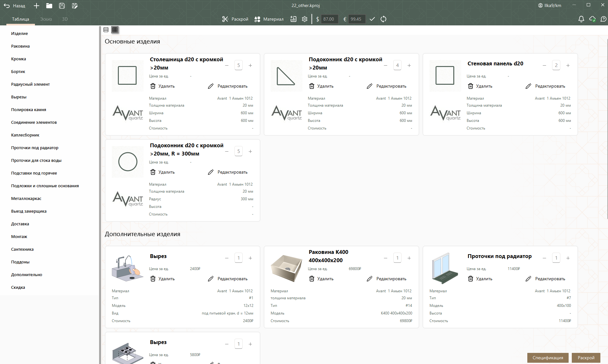The image size is (608, 364).
Task: Open the notifications bell
Action: (x=581, y=19)
